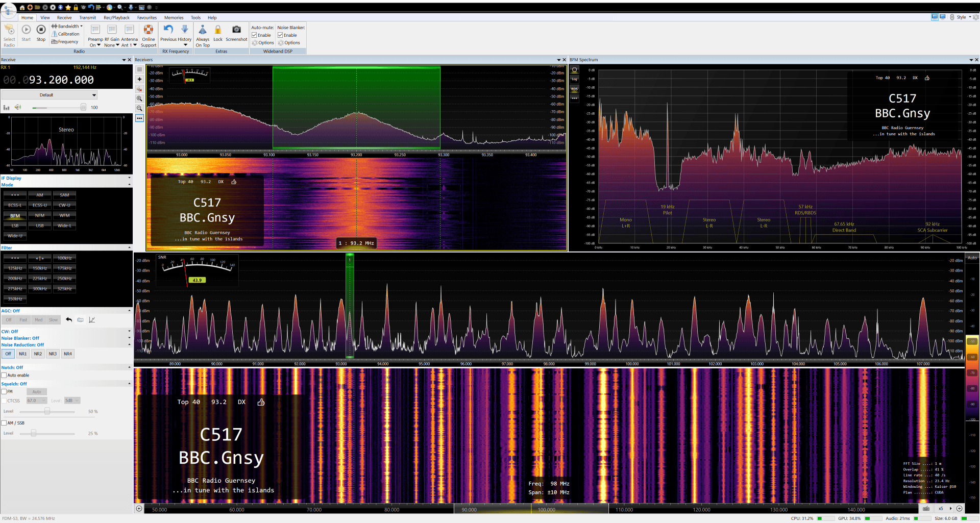Choose the NR2 noise reduction button
Viewport: 980px width, 523px height.
click(x=38, y=354)
